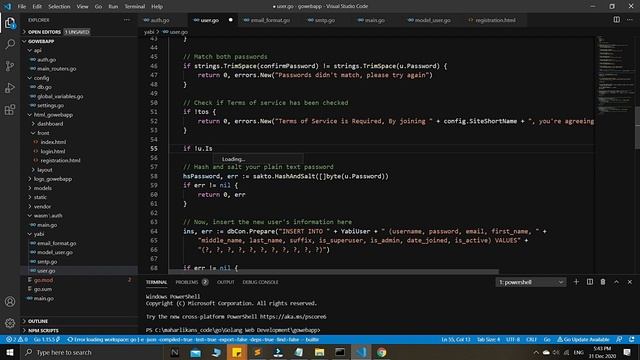Expand the NPM Scripts section
The height and width of the screenshot is (360, 640).
coord(79,330)
